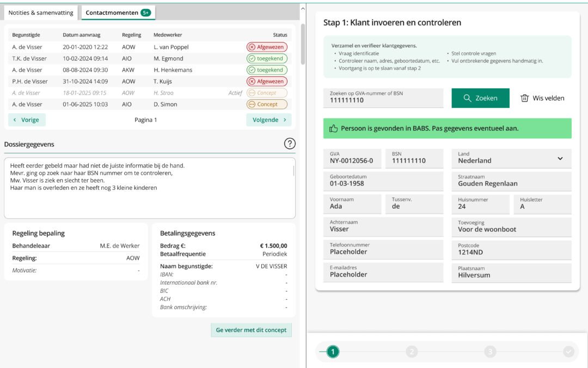Open the Land dropdown showing Nederland
The height and width of the screenshot is (368, 588).
point(561,158)
